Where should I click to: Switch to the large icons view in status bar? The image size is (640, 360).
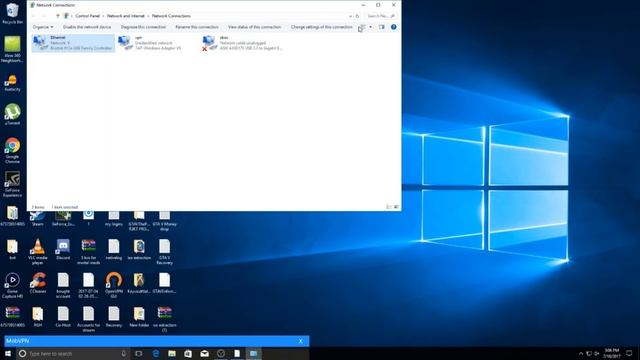[x=396, y=207]
